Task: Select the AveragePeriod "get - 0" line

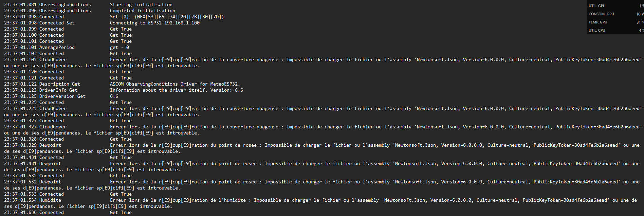Action: click(x=119, y=47)
